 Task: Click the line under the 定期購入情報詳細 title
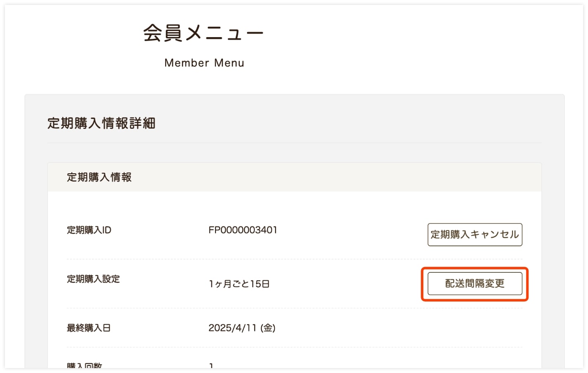pos(294,143)
